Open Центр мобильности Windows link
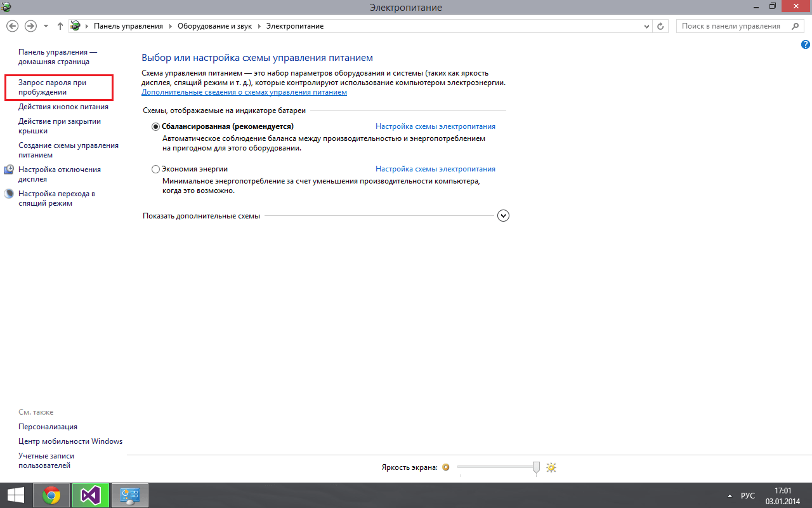The image size is (812, 508). pos(70,441)
